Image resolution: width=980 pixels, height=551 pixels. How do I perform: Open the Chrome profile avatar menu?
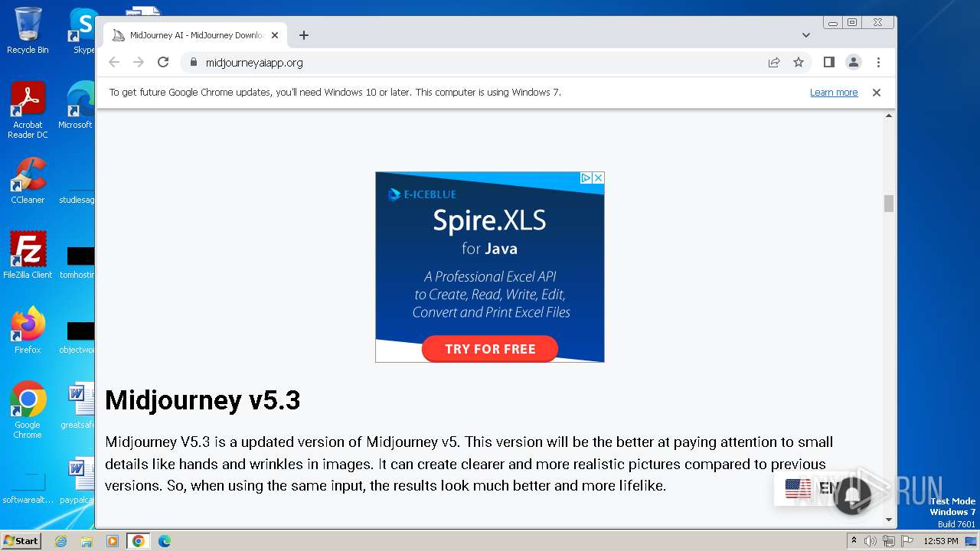point(854,63)
